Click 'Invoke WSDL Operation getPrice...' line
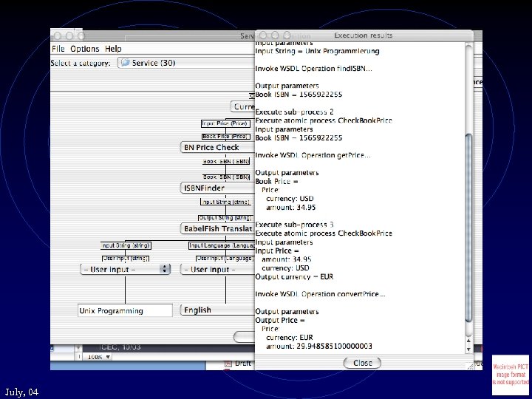 (313, 155)
